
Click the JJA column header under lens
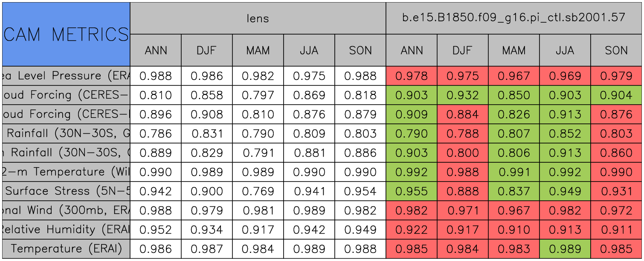(309, 50)
